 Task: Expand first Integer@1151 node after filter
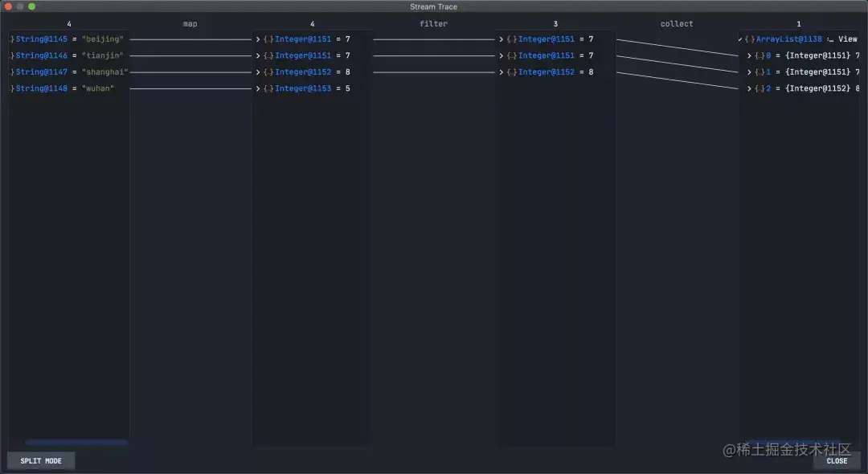[x=501, y=39]
